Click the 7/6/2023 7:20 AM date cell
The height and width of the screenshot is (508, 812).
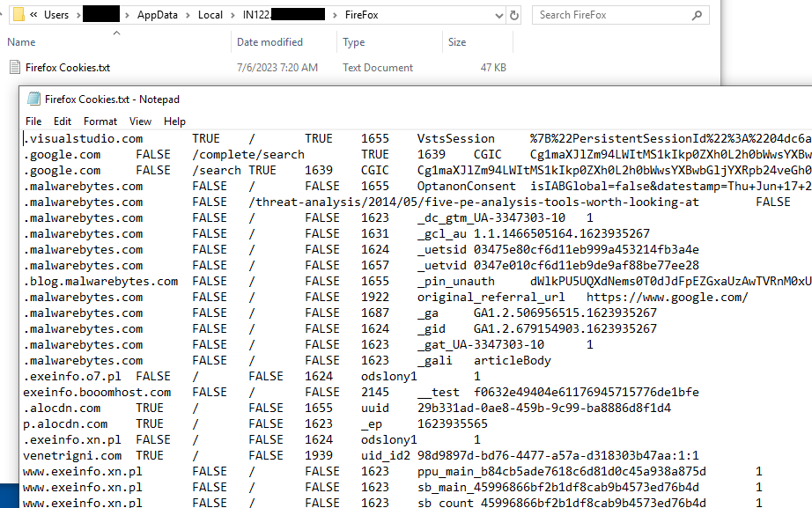277,67
